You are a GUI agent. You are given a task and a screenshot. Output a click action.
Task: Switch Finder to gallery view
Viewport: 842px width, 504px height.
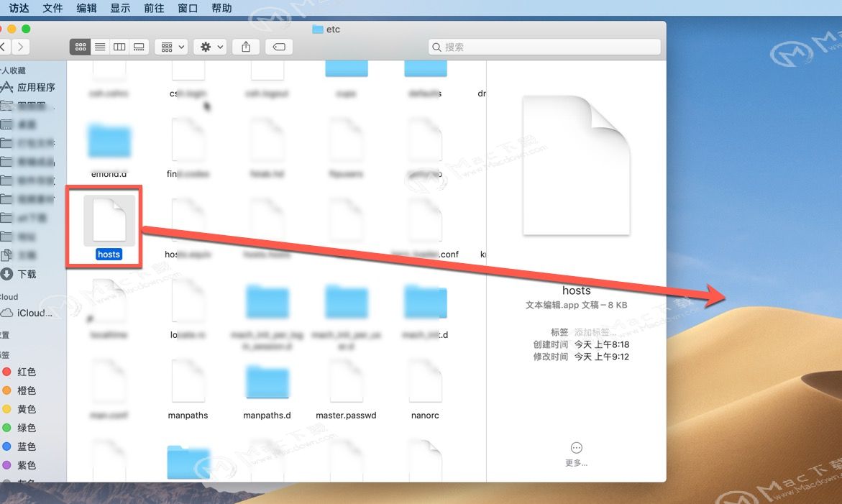point(139,47)
